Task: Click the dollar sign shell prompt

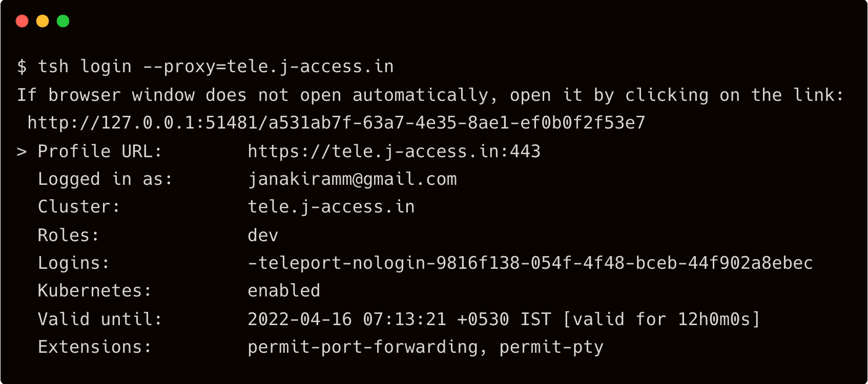Action: 22,67
